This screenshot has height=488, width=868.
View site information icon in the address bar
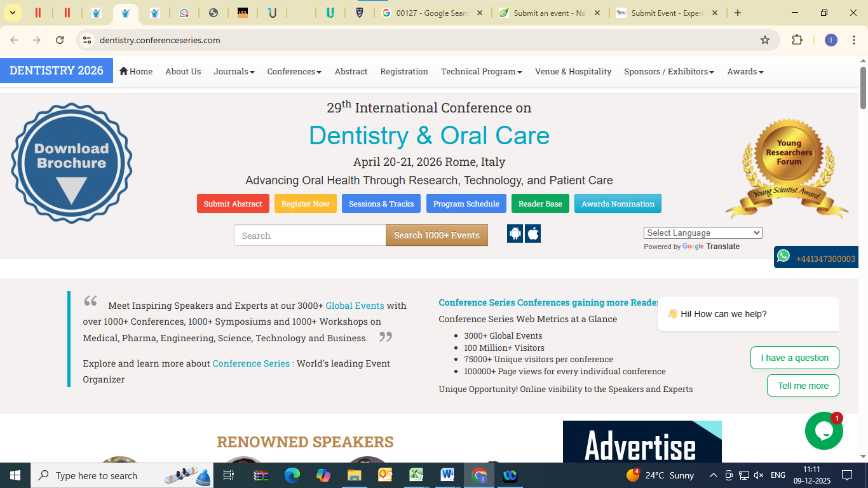coord(88,40)
